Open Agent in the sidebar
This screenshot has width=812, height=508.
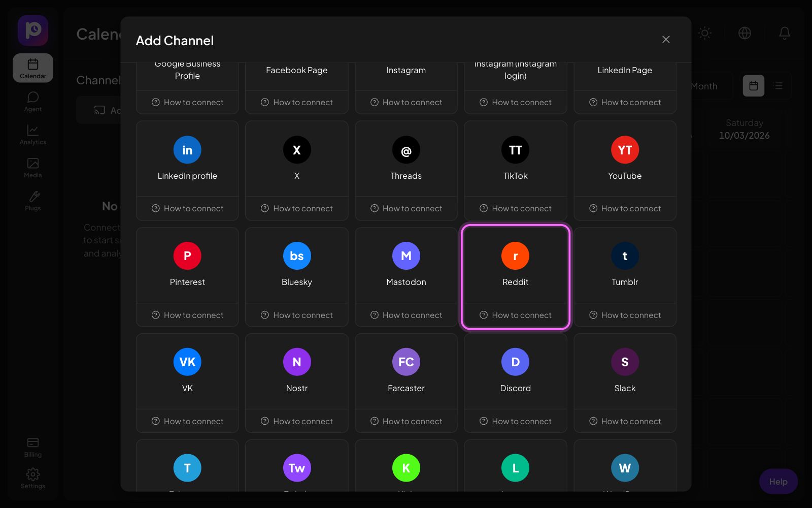(33, 102)
